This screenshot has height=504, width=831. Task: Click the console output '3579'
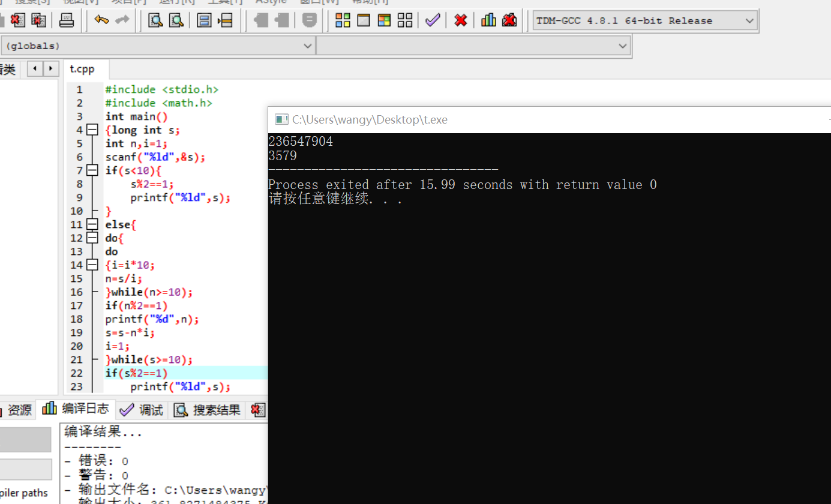(x=283, y=156)
